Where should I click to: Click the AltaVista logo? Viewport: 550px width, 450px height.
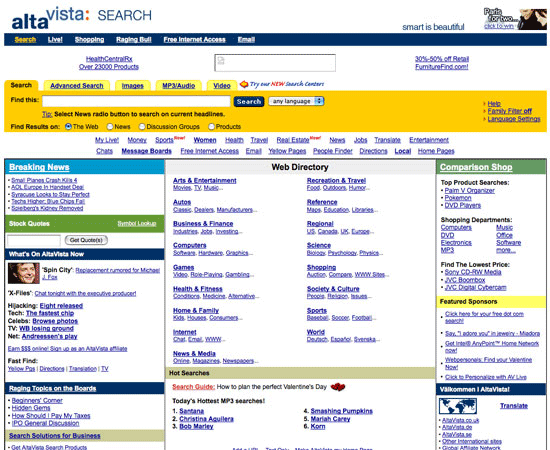(81, 18)
